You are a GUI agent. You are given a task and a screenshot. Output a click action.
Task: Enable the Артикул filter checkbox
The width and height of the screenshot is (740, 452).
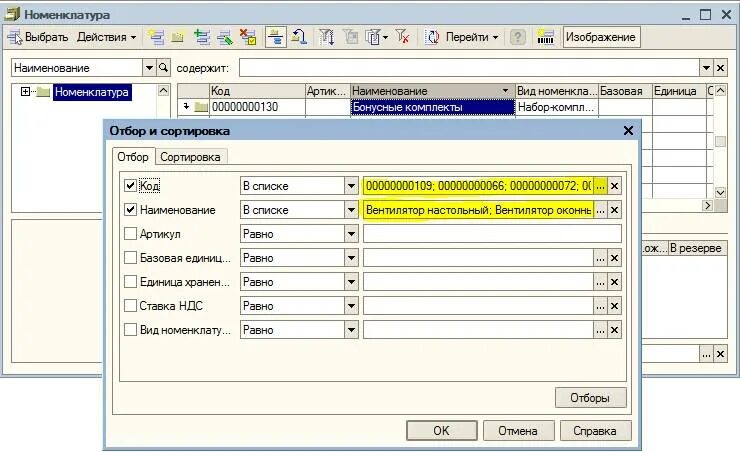coord(130,234)
